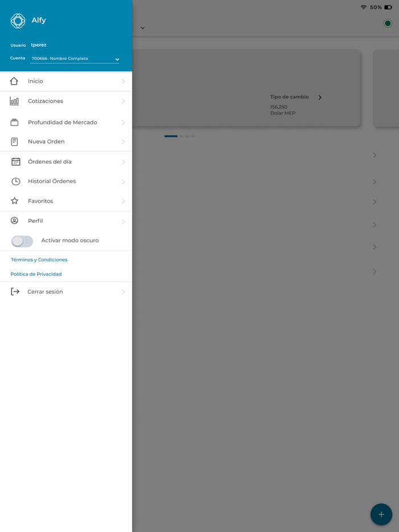Open Términos y Condiciones link

[x=39, y=260]
